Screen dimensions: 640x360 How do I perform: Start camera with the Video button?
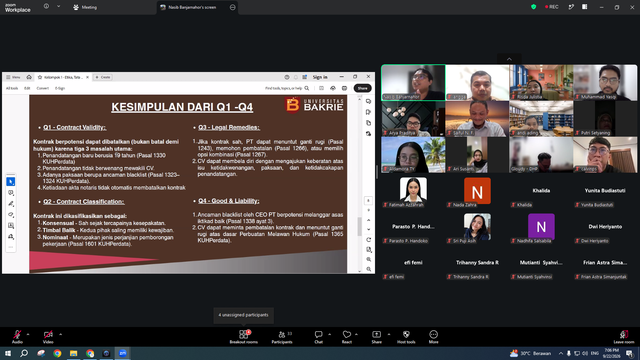click(48, 336)
